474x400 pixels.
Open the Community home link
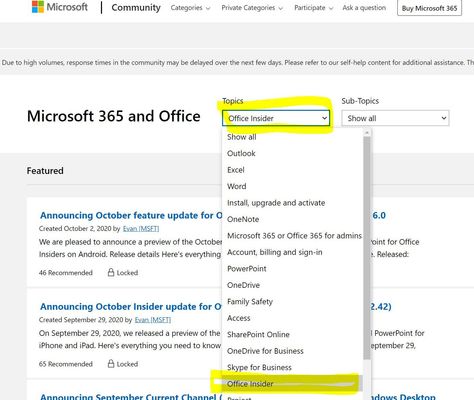point(136,7)
